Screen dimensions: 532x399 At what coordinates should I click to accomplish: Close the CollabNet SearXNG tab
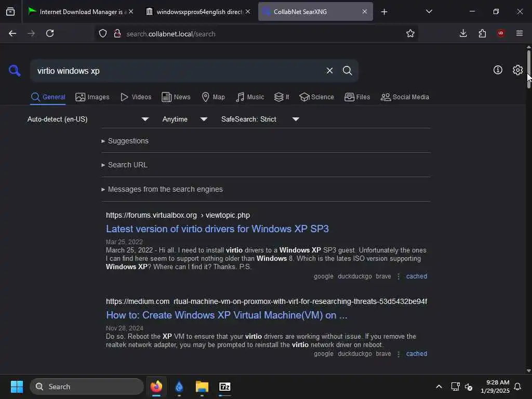pyautogui.click(x=365, y=11)
